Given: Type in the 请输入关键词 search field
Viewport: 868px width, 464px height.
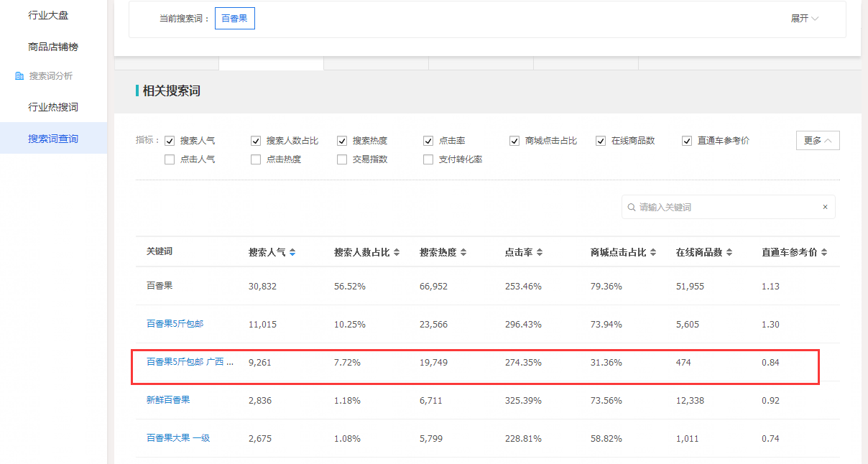Looking at the screenshot, I should click(x=726, y=207).
